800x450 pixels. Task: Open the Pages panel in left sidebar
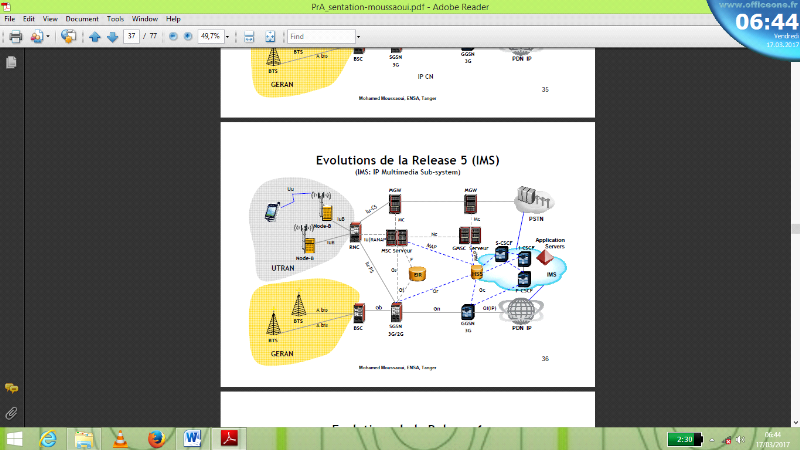11,62
